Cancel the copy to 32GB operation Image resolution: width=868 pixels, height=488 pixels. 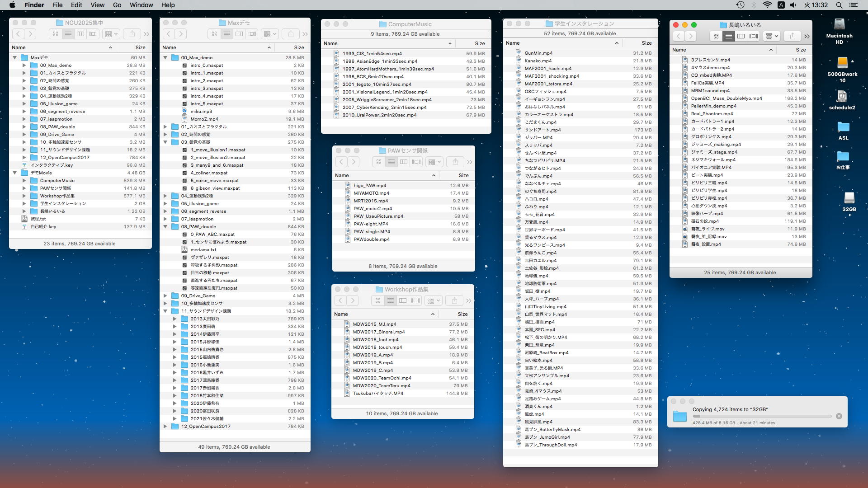(839, 416)
